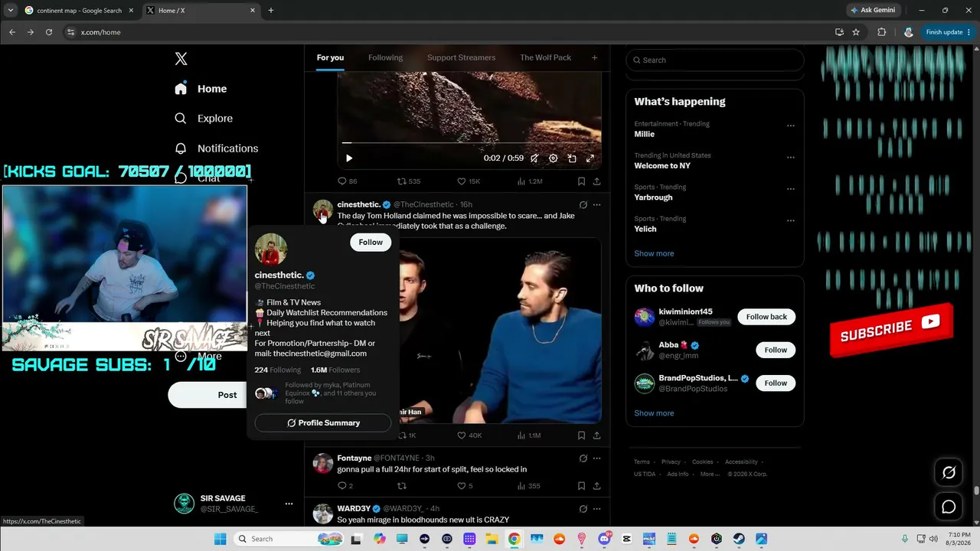This screenshot has height=551, width=980.
Task: View the 1.1M views count on cinesthetic post
Action: (529, 435)
